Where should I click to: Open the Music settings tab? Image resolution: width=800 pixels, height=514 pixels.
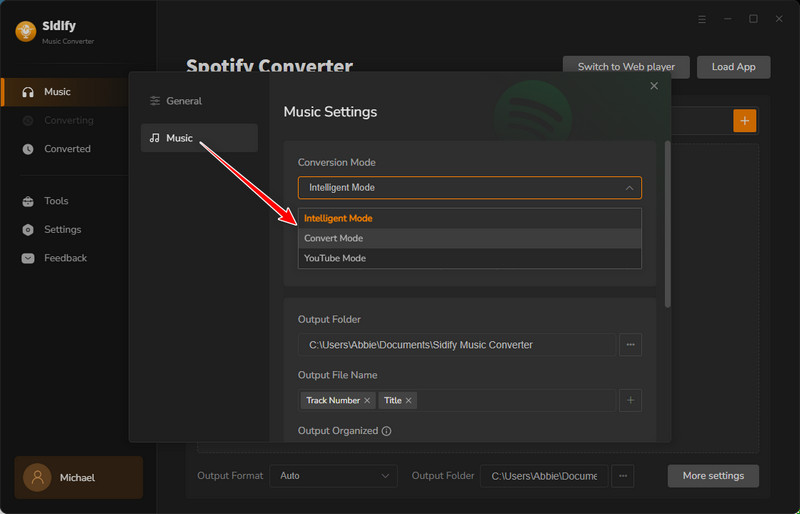click(199, 138)
